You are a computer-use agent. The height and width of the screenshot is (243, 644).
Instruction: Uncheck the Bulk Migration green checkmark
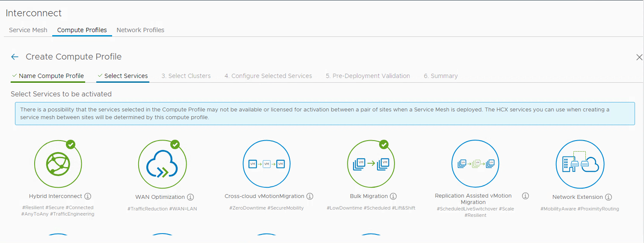(x=384, y=144)
